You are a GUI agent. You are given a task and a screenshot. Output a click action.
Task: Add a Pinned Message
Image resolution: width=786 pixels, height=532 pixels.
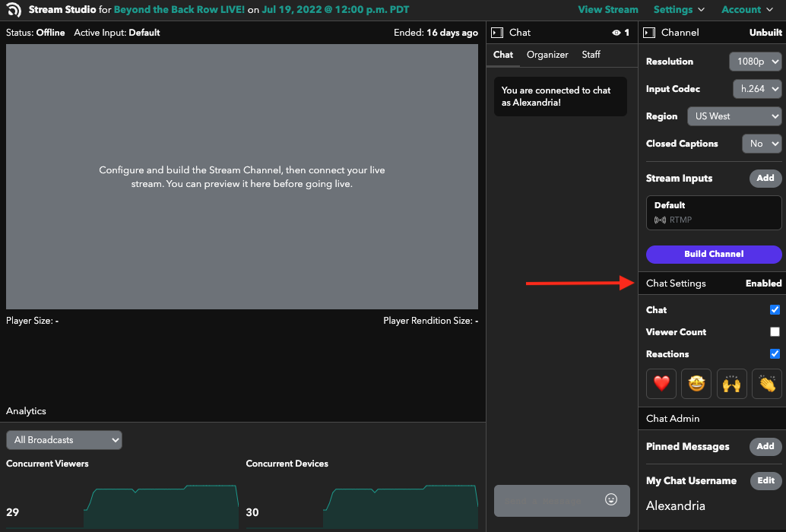765,446
